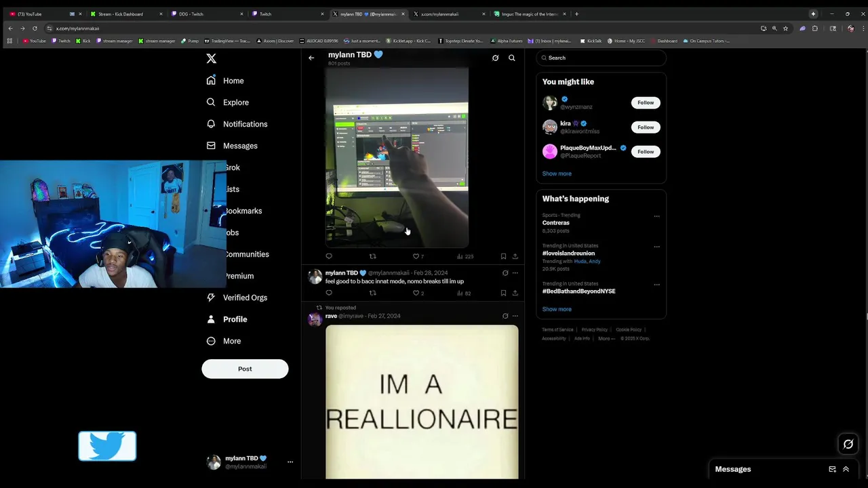Click the floating Grok button
This screenshot has height=488, width=868.
point(848,444)
